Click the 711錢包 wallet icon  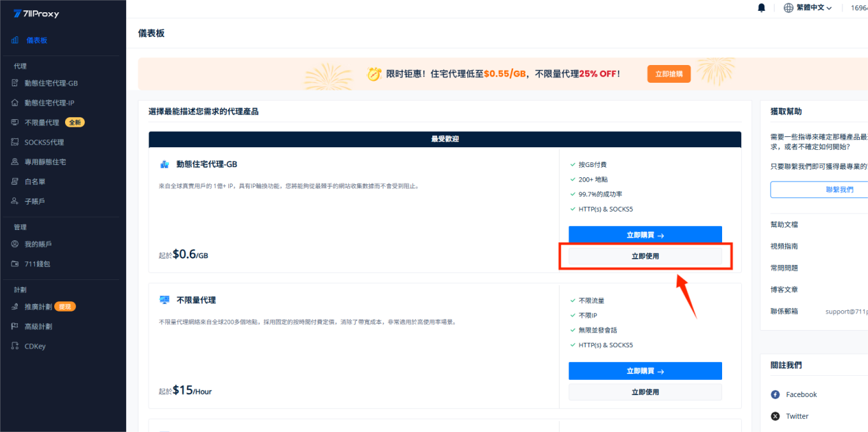15,264
